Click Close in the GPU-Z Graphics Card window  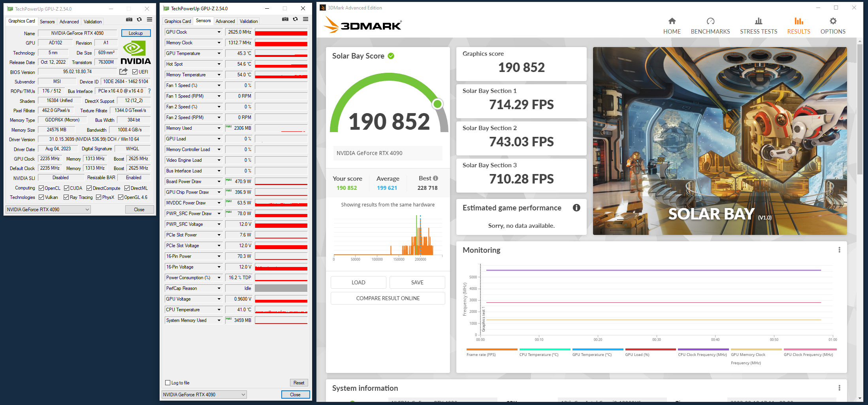coord(139,210)
